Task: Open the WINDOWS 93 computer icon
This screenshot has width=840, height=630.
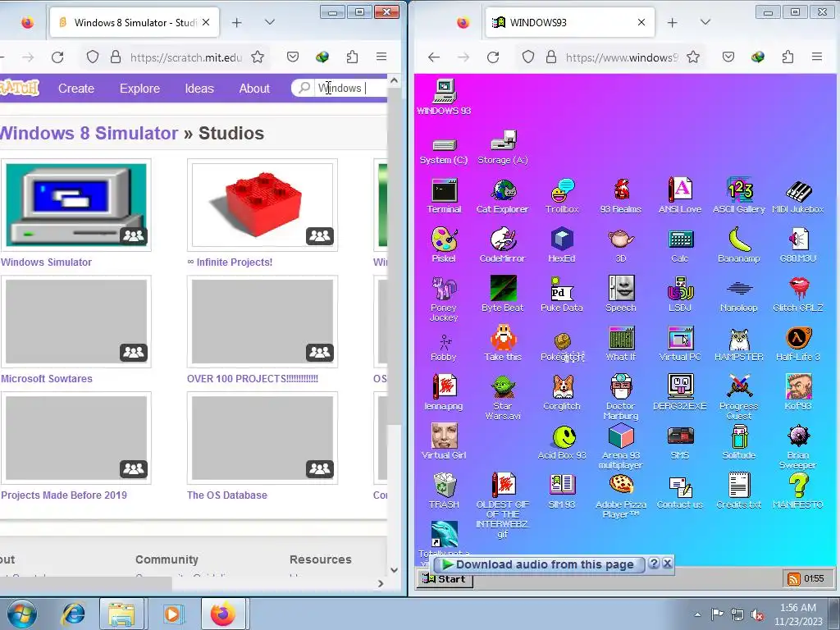Action: (x=444, y=98)
